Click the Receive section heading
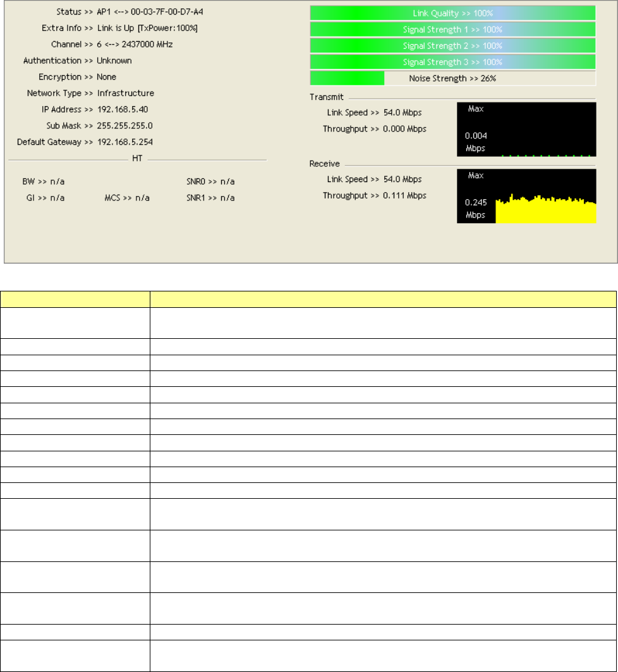Viewport: 618px width, 672px height. (324, 164)
